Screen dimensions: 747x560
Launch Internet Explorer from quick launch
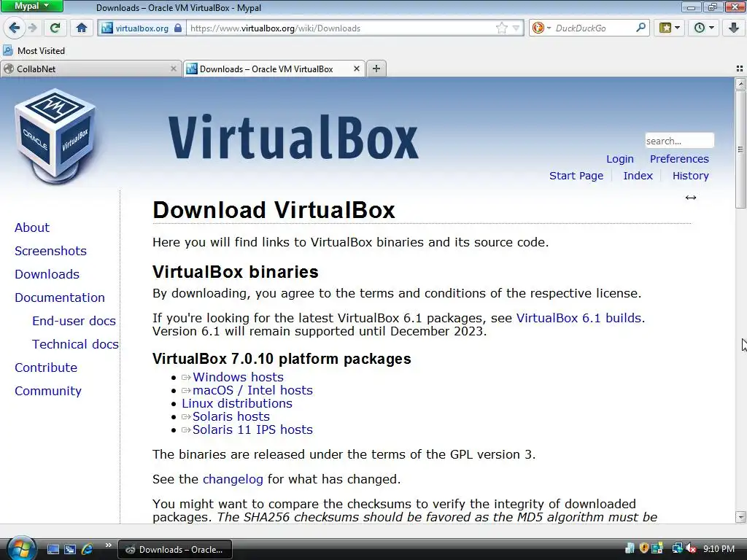click(88, 549)
